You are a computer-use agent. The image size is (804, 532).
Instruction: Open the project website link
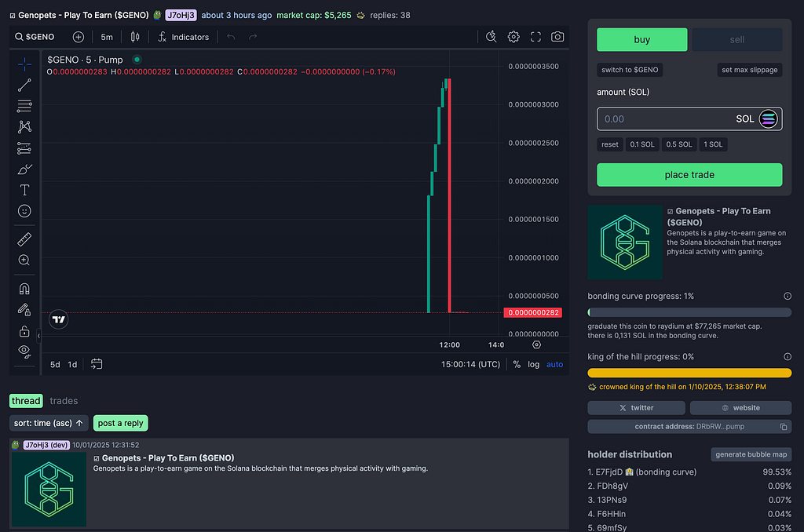[x=740, y=408]
